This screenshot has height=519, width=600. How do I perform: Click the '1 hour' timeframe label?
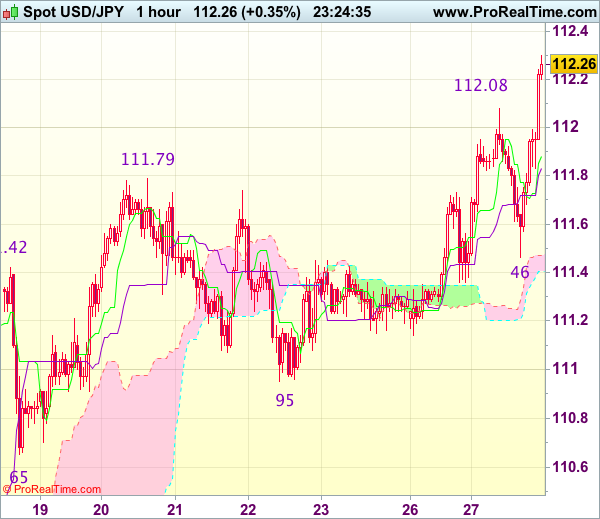click(x=158, y=12)
